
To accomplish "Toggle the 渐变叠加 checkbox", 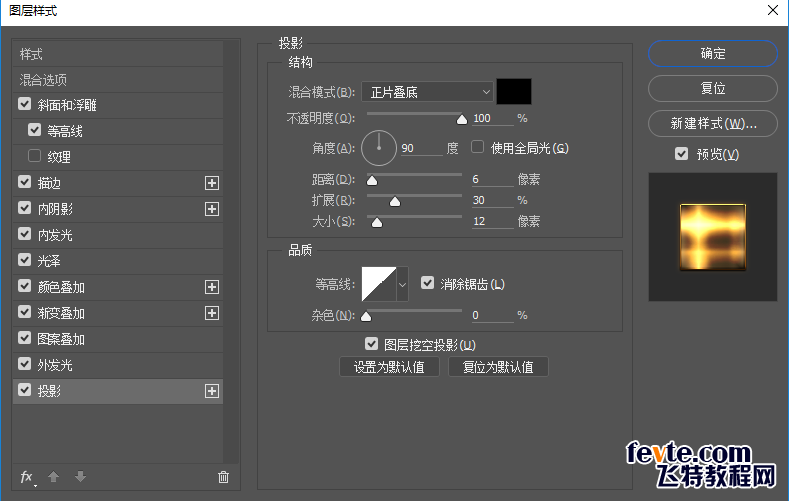I will (x=25, y=312).
